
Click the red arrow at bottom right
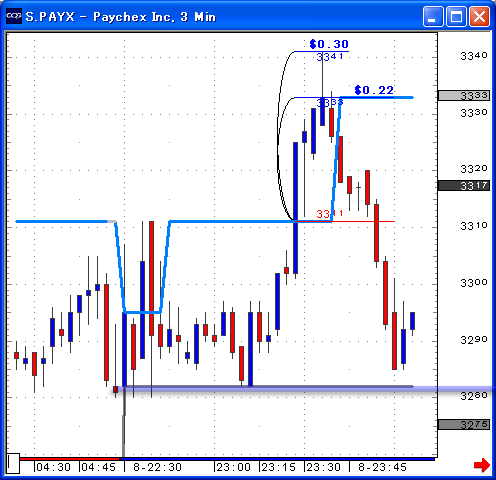click(482, 465)
